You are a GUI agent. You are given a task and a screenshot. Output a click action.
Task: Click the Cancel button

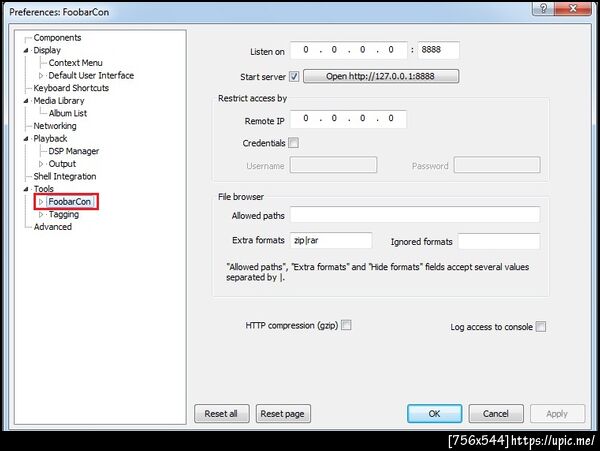coord(496,414)
